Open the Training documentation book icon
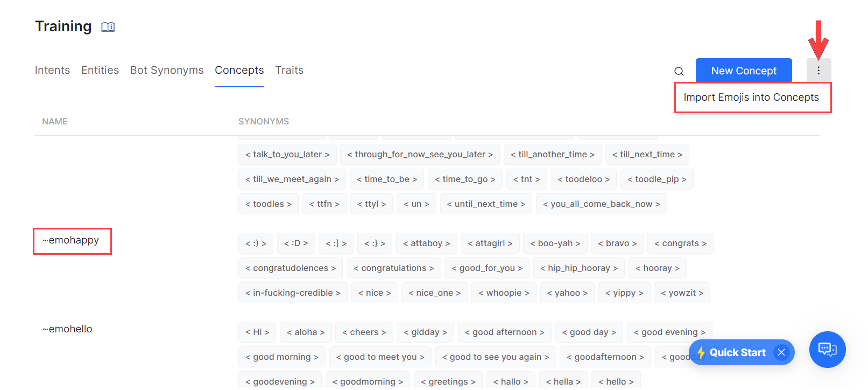Screen dimensions: 868x390 click(108, 27)
